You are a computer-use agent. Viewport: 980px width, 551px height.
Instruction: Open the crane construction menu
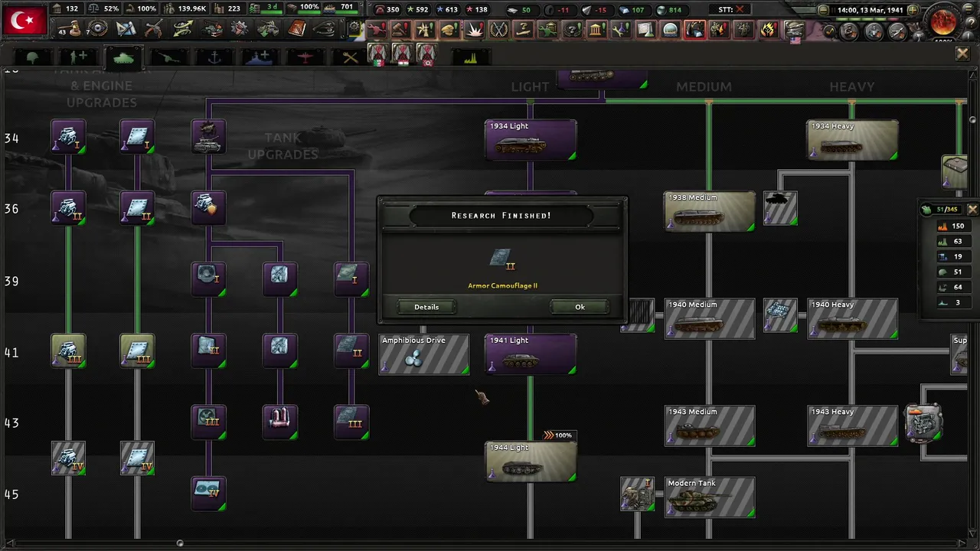pos(212,30)
